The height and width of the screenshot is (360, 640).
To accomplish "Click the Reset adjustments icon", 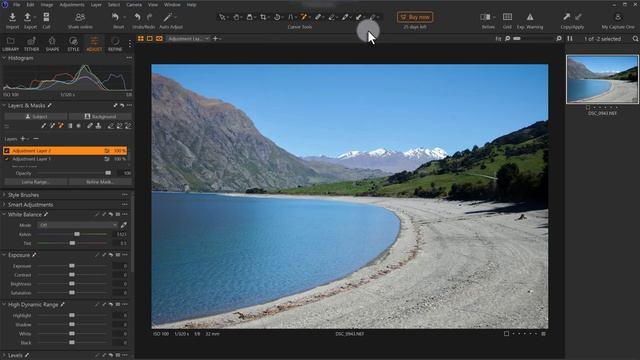I will click(115, 17).
